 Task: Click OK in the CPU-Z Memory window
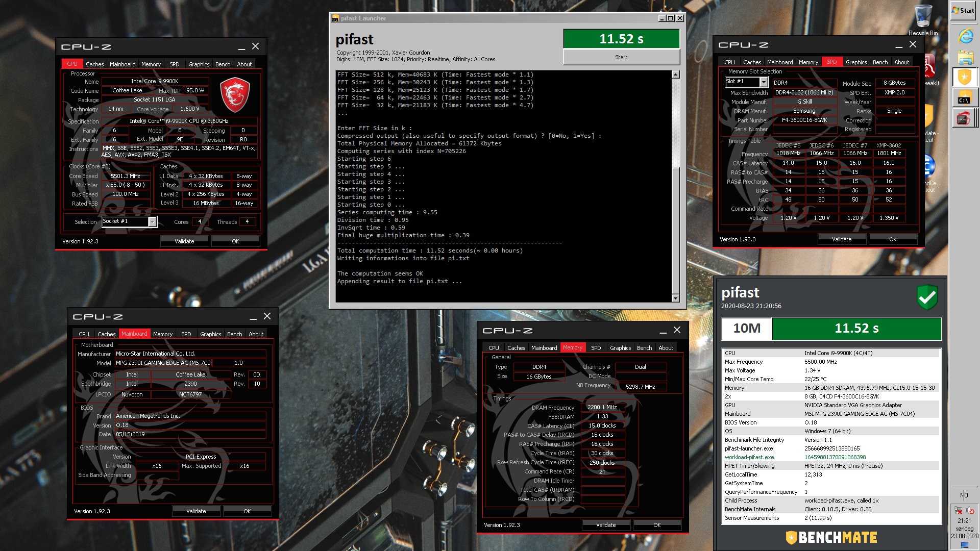click(657, 525)
